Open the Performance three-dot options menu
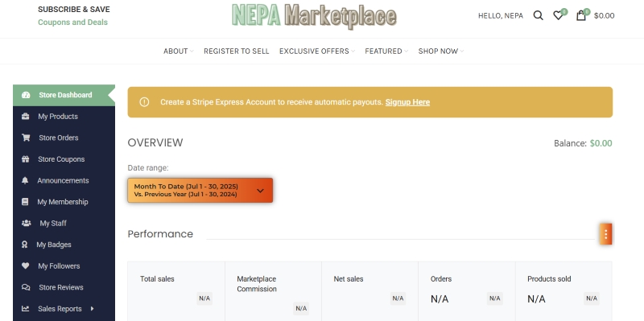 click(x=605, y=234)
